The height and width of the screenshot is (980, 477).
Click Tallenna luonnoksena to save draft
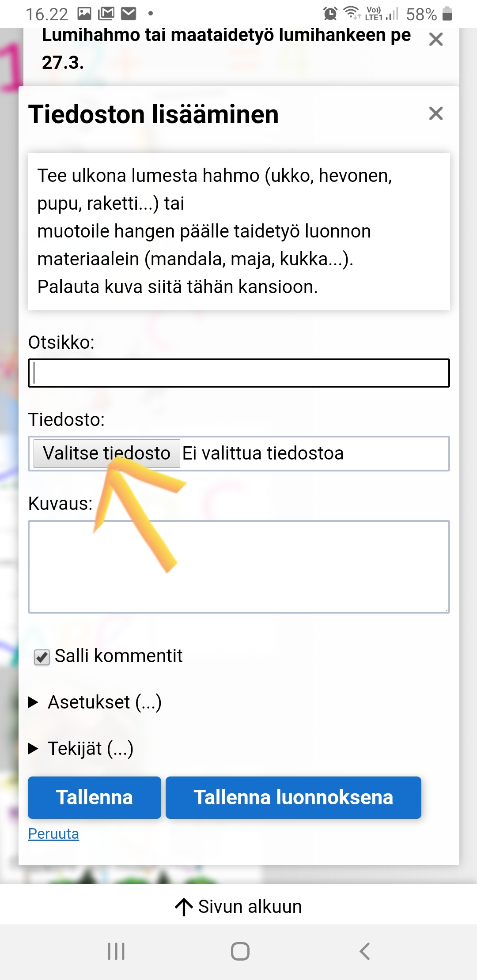point(293,797)
